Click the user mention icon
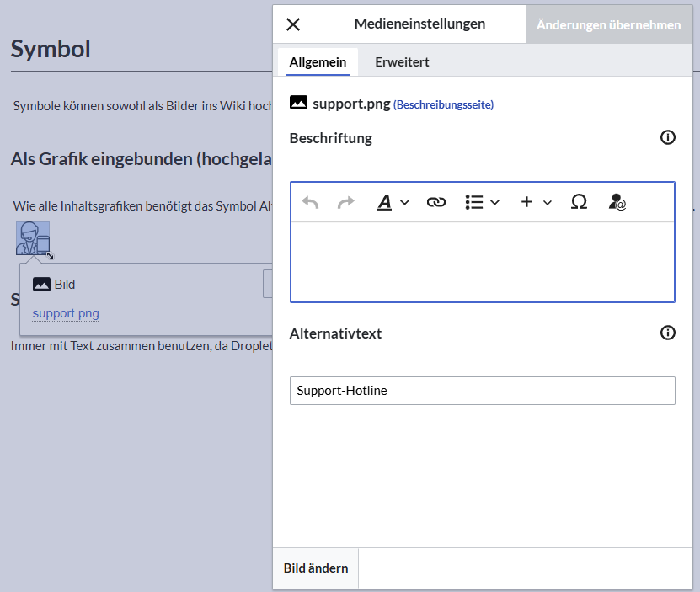 [617, 202]
